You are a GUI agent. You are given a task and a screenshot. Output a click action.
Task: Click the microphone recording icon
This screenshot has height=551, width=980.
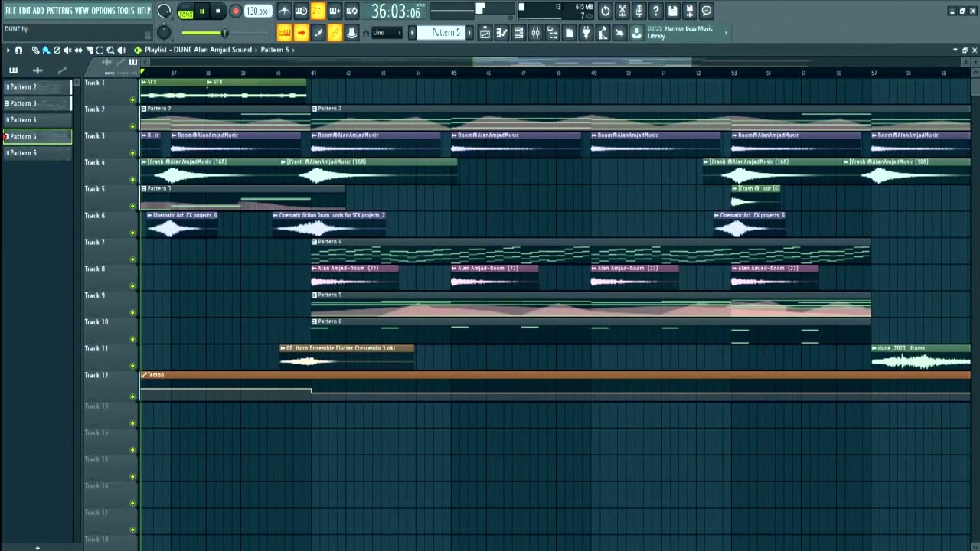[639, 11]
